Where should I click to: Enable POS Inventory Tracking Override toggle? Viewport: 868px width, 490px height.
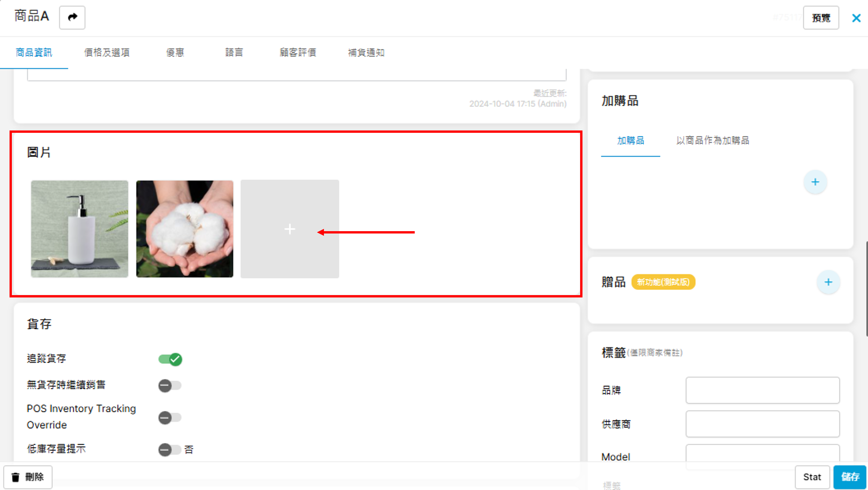pyautogui.click(x=169, y=418)
